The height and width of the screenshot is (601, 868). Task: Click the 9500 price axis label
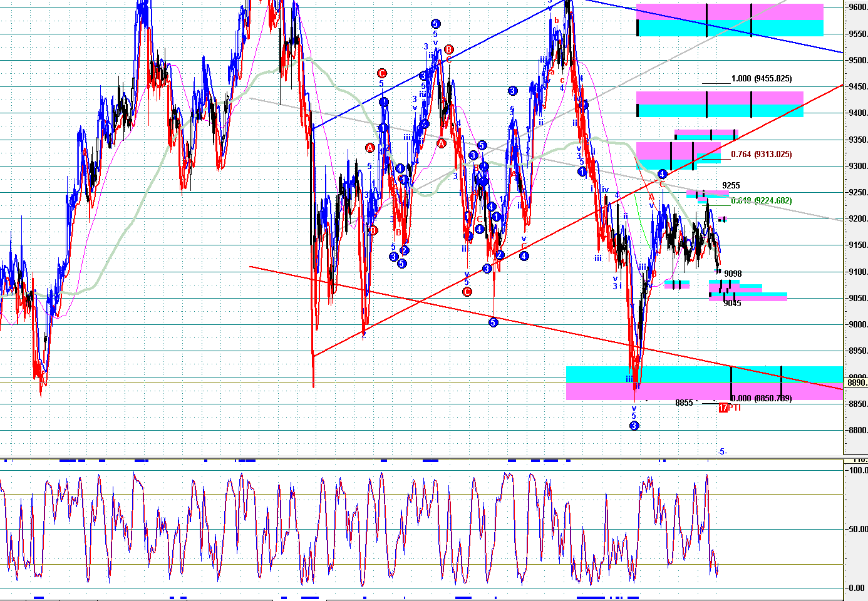click(x=858, y=61)
